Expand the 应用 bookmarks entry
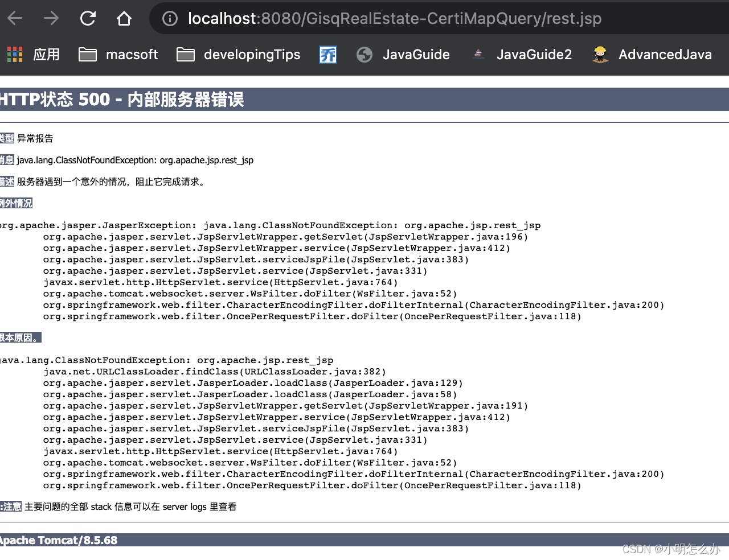 click(x=46, y=54)
